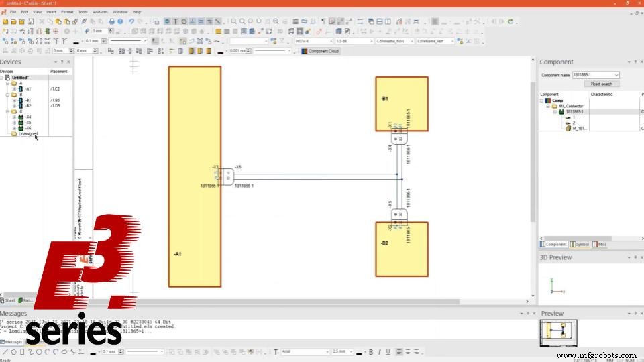The image size is (644, 362).
Task: Open the Add-ons menu
Action: [x=100, y=12]
